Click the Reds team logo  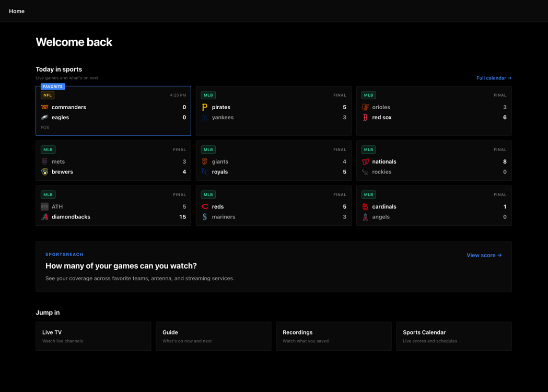point(205,206)
